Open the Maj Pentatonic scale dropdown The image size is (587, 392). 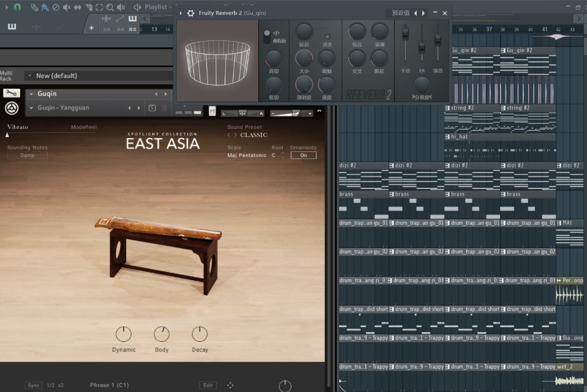click(x=247, y=155)
